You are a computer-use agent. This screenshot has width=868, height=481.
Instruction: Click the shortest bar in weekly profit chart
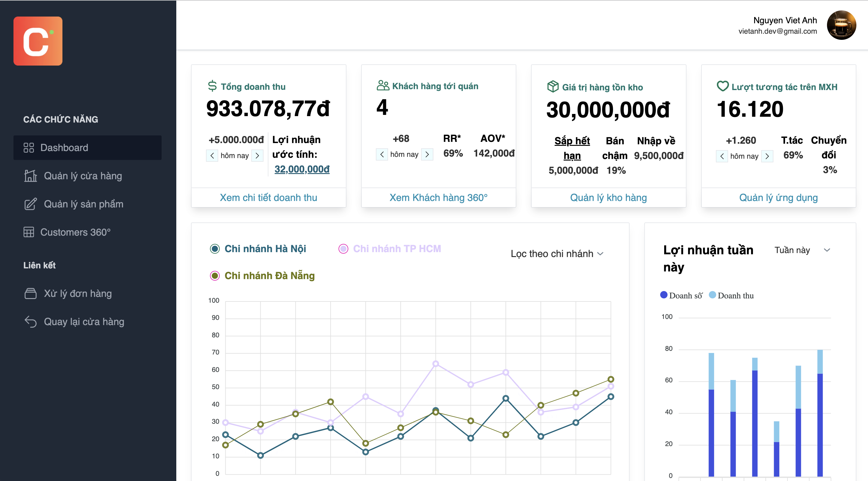pyautogui.click(x=776, y=449)
